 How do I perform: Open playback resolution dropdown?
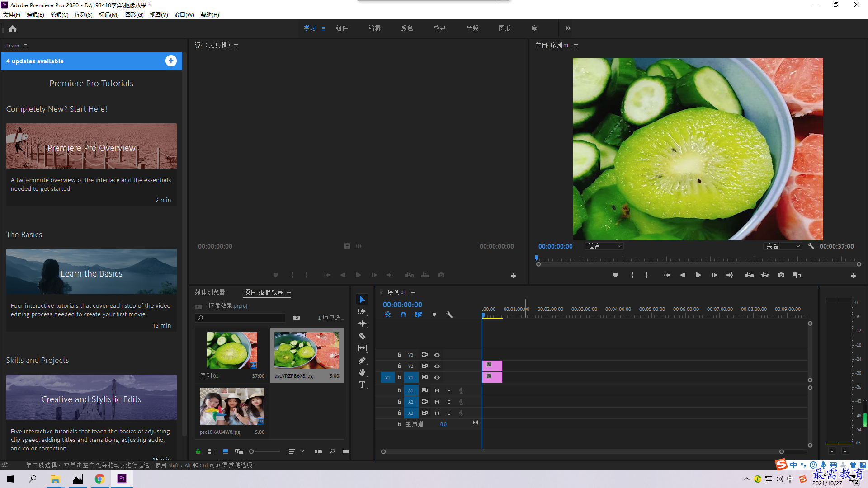point(783,246)
